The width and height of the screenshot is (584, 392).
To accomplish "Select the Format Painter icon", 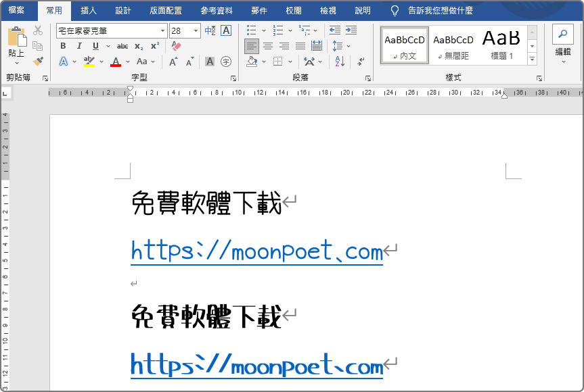I will (39, 62).
